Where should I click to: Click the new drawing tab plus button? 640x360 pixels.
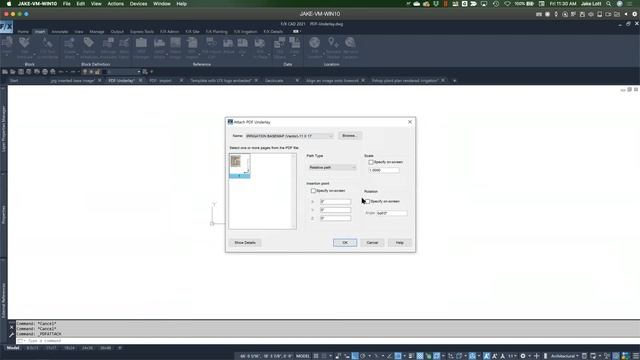click(x=454, y=81)
